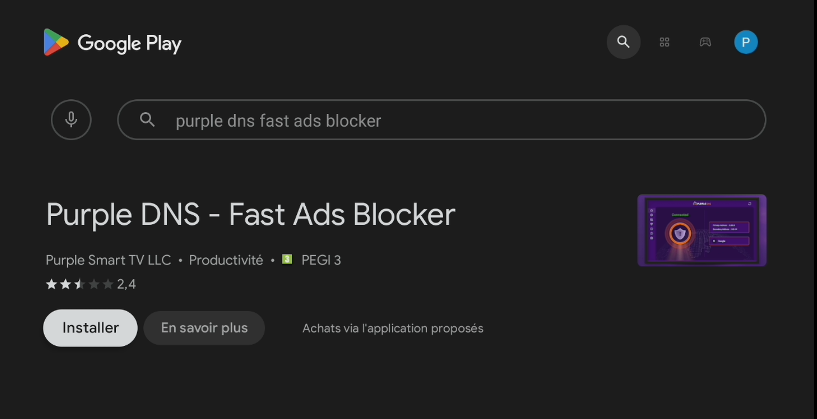Click the Google Play triangle logo
817x419 pixels.
(x=56, y=43)
